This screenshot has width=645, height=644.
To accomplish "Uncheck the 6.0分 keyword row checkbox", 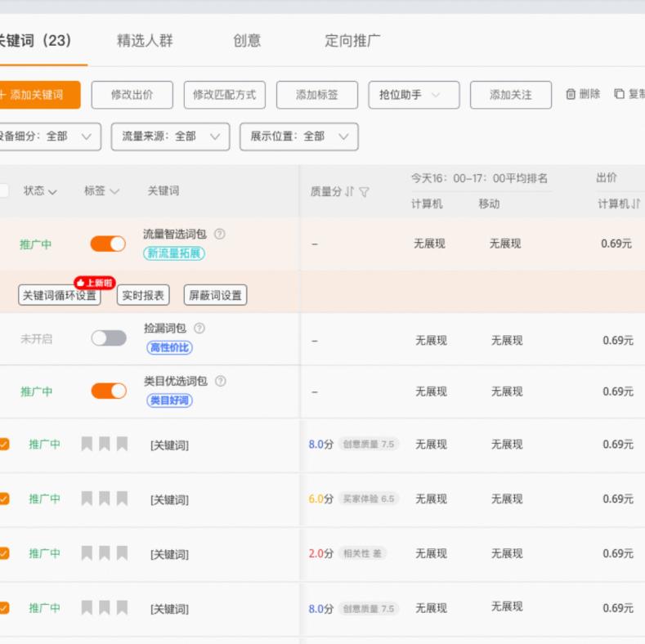I will [x=4, y=499].
